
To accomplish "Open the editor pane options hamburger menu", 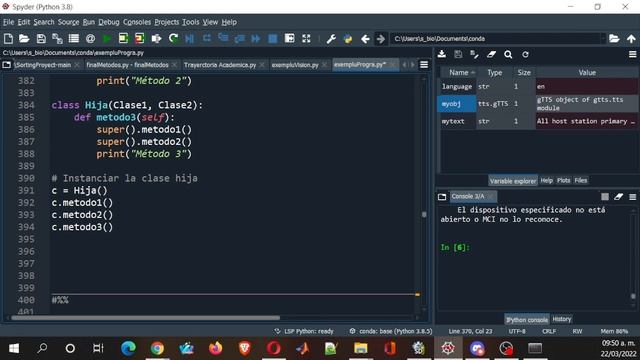I will tap(424, 64).
